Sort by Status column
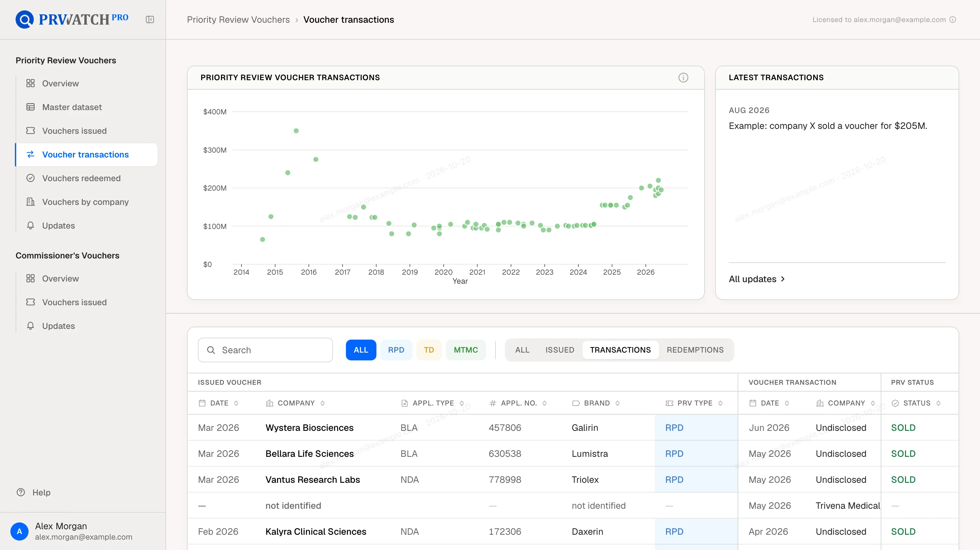Image resolution: width=980 pixels, height=550 pixels. click(916, 403)
